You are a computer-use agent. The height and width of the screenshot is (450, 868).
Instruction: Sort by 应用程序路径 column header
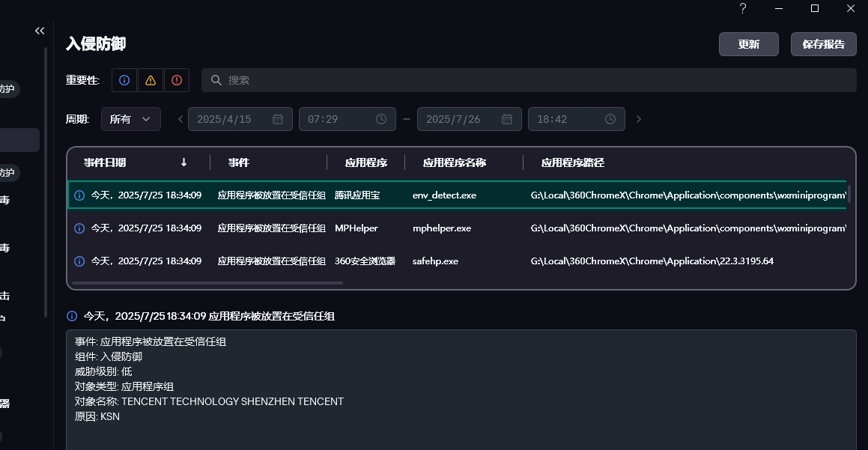[x=573, y=162]
